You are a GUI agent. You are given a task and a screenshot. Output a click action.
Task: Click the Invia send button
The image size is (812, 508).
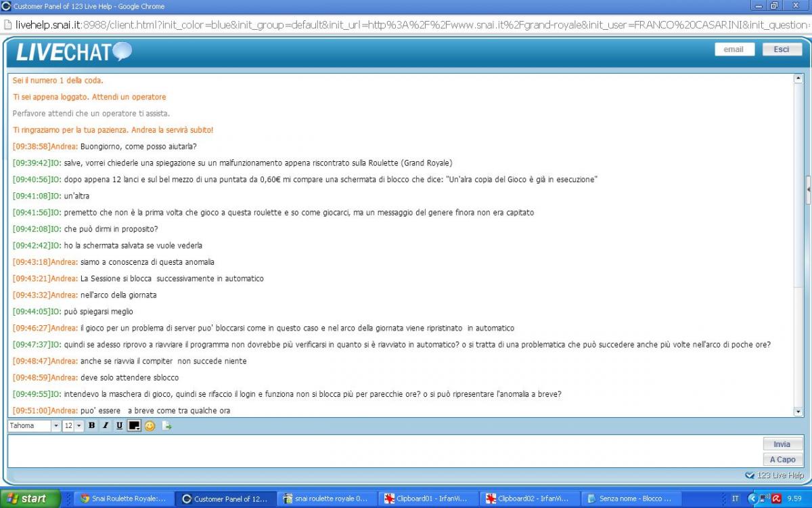(782, 444)
